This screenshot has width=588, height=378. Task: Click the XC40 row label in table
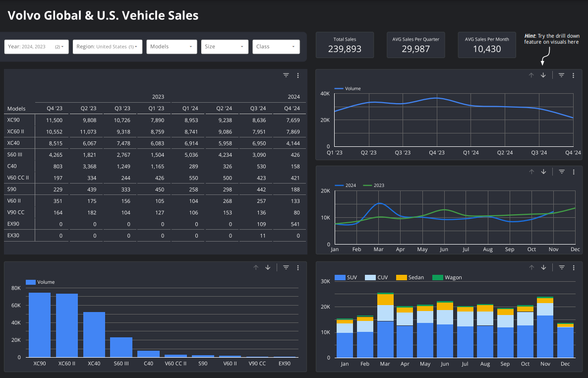[x=13, y=143]
